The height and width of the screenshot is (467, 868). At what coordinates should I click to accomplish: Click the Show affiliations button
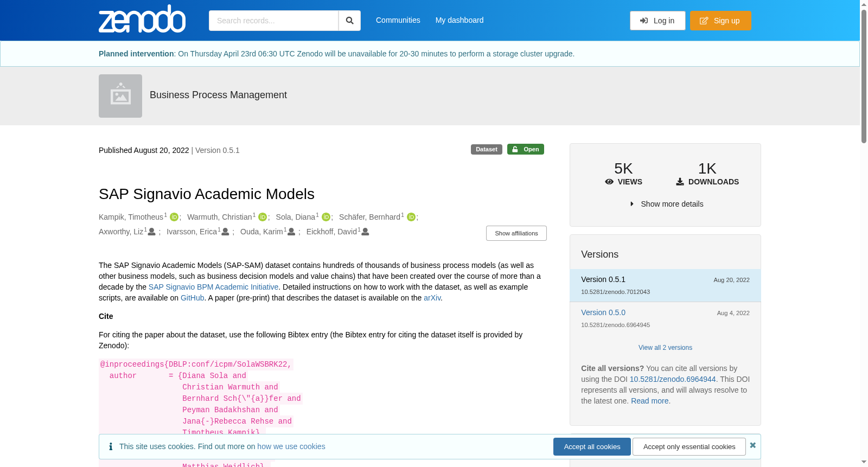[x=516, y=233]
